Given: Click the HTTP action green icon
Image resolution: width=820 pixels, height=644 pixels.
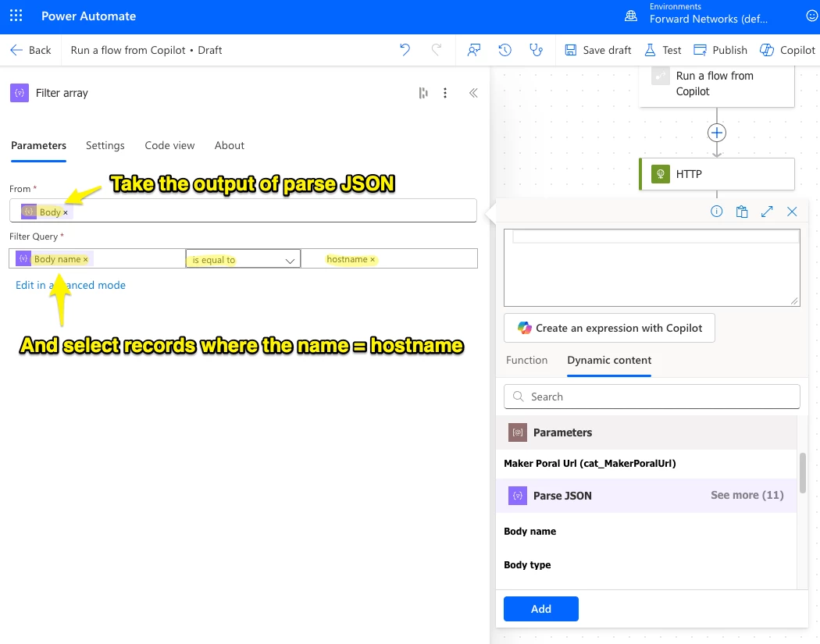Looking at the screenshot, I should [661, 174].
